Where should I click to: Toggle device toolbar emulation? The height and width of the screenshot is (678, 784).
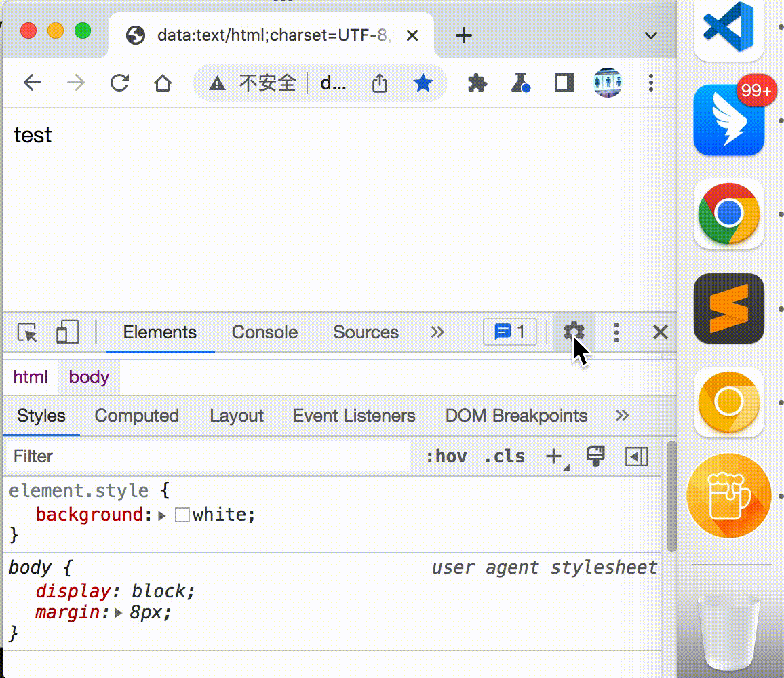pyautogui.click(x=68, y=332)
